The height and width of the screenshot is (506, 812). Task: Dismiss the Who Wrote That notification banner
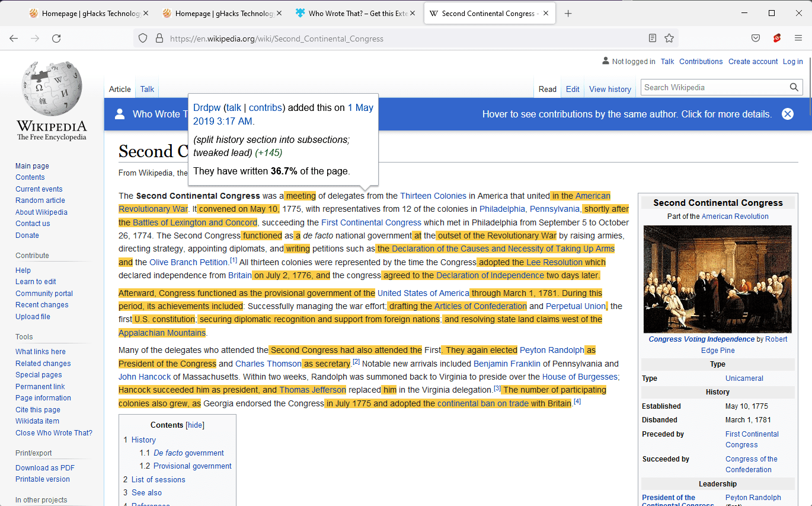pos(787,114)
